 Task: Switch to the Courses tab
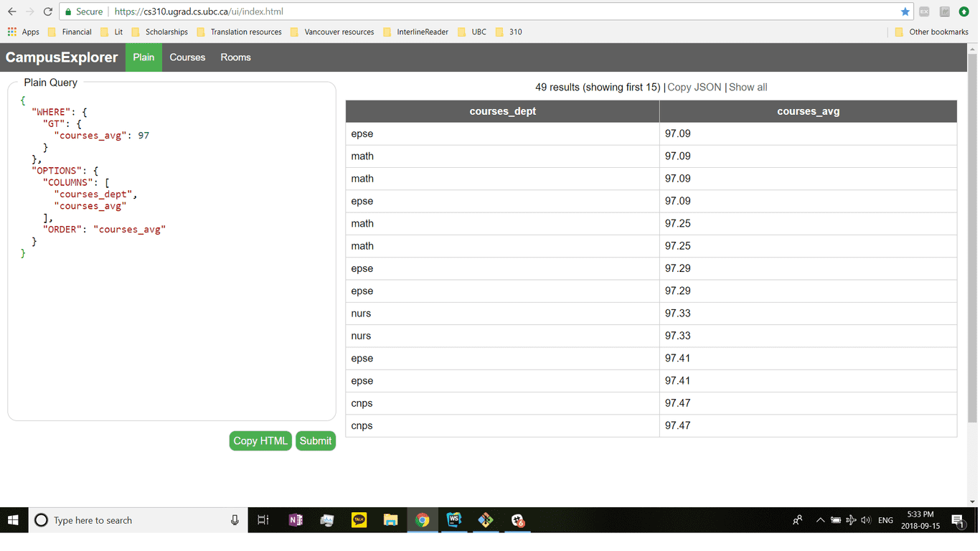click(187, 57)
